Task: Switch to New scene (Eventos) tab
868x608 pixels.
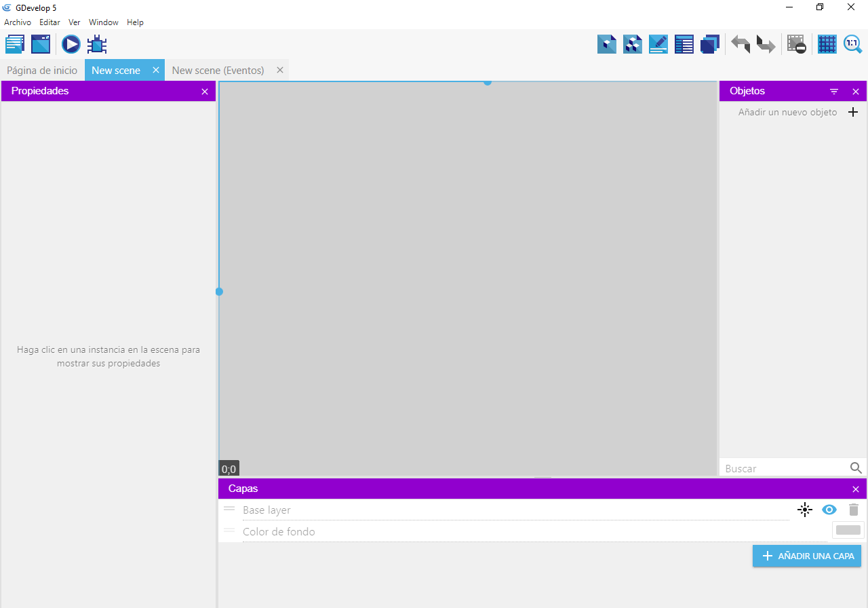Action: (218, 71)
